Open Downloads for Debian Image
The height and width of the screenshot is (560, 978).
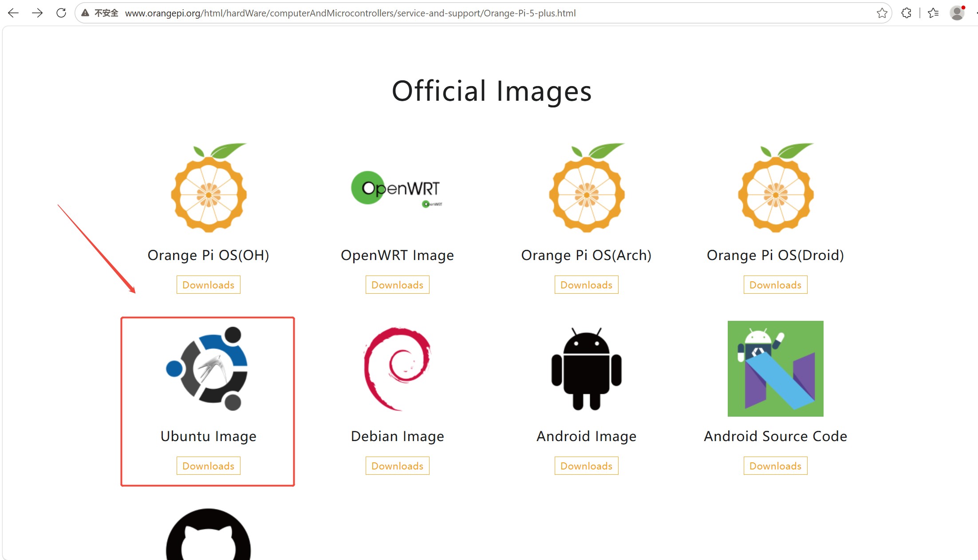pyautogui.click(x=398, y=466)
